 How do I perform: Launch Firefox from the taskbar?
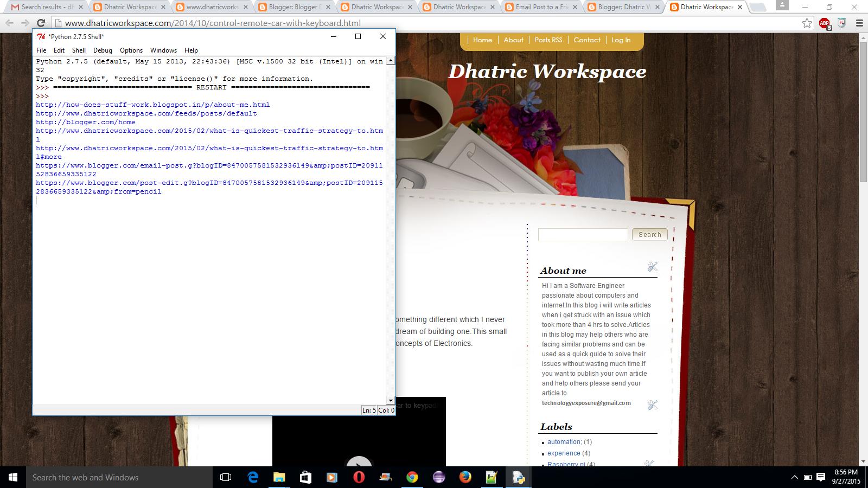[465, 477]
